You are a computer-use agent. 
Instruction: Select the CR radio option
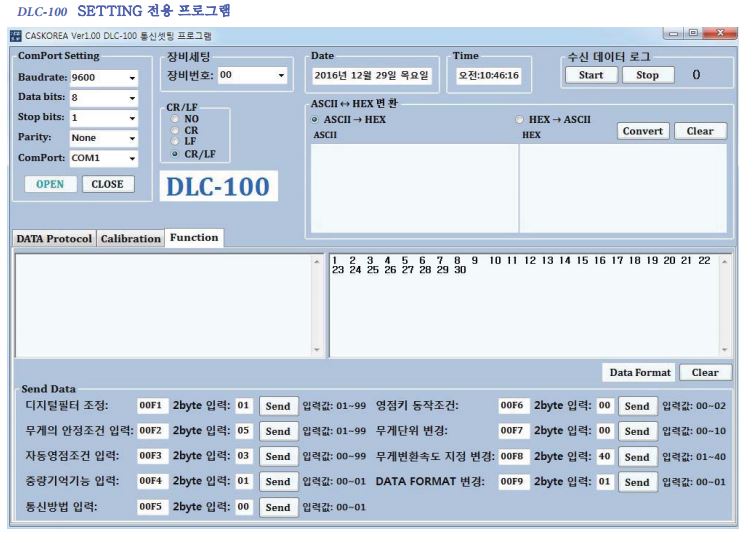(x=175, y=130)
